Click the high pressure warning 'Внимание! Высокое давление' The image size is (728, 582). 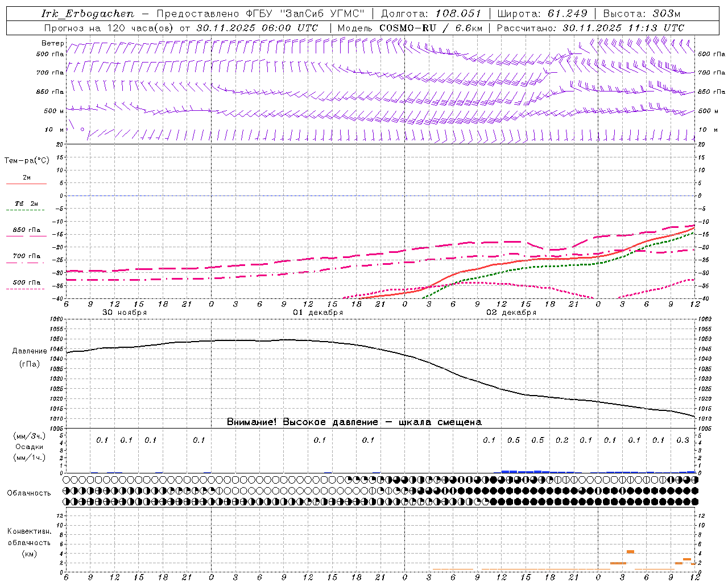tap(303, 422)
